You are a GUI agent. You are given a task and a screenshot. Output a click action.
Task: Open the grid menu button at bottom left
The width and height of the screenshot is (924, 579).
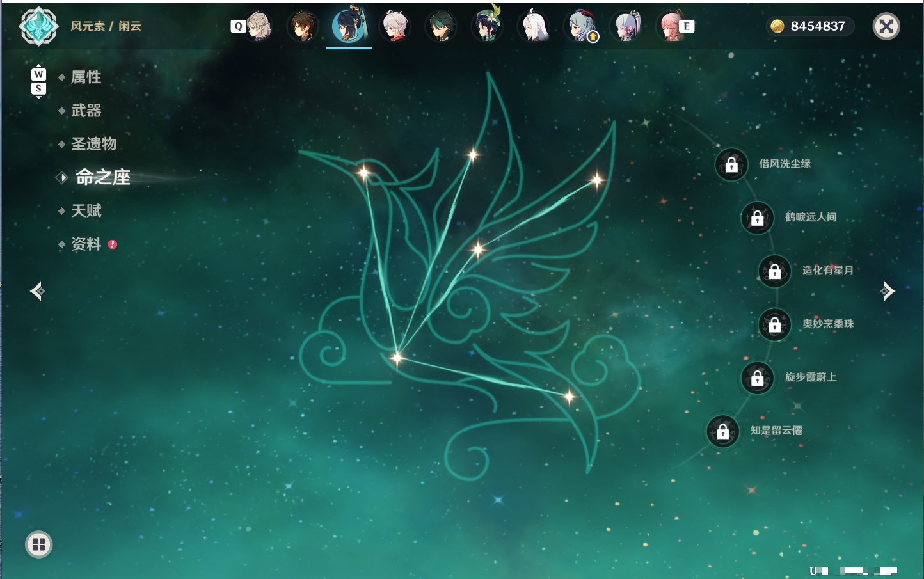click(38, 544)
